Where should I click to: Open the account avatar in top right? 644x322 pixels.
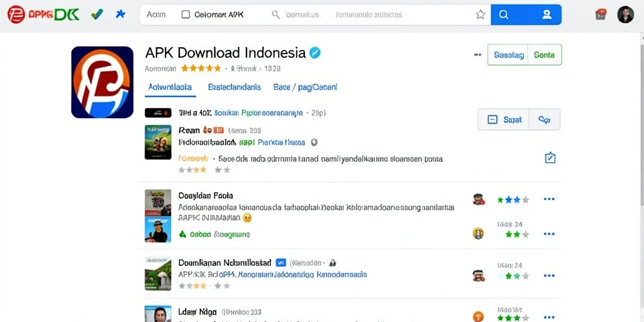click(x=625, y=14)
